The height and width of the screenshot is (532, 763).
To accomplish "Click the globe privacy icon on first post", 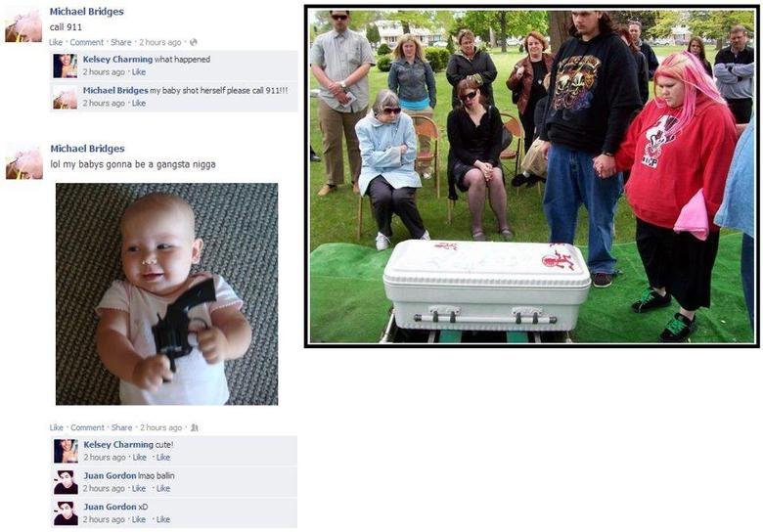I will pyautogui.click(x=193, y=42).
